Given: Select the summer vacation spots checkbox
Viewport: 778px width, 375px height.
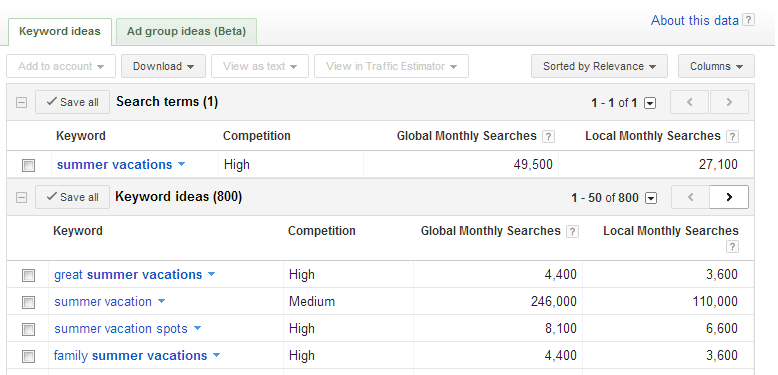Looking at the screenshot, I should point(28,329).
